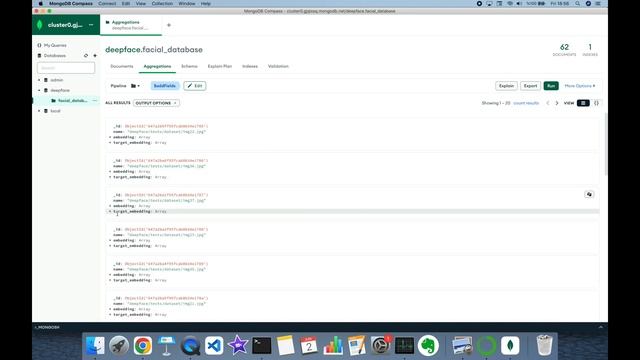Run the aggregation pipeline
Screen dimensions: 640x360
(x=551, y=86)
